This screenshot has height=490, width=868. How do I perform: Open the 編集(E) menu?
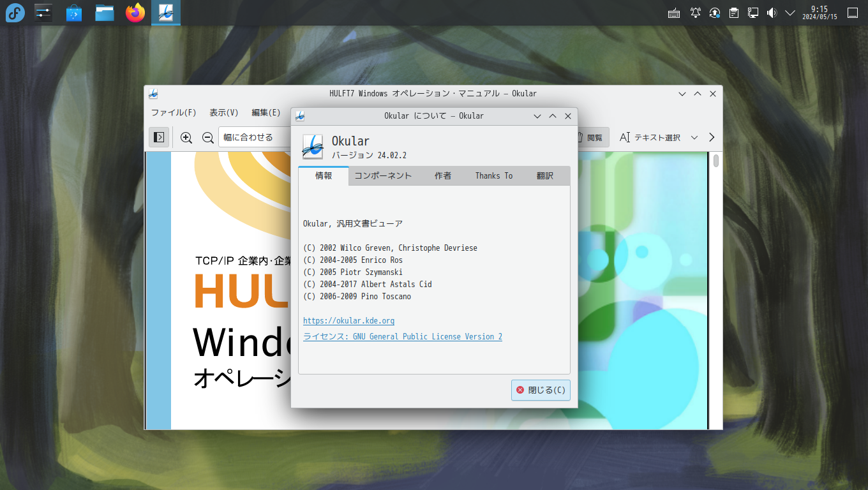(266, 112)
